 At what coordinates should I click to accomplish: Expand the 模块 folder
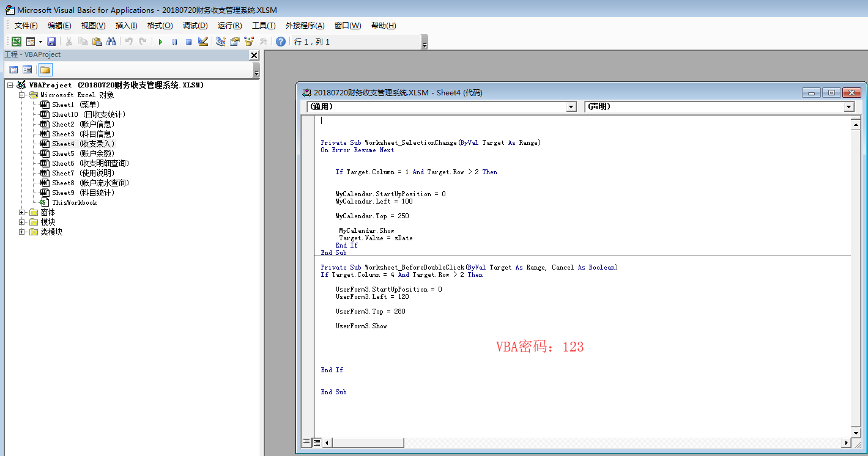tap(21, 222)
